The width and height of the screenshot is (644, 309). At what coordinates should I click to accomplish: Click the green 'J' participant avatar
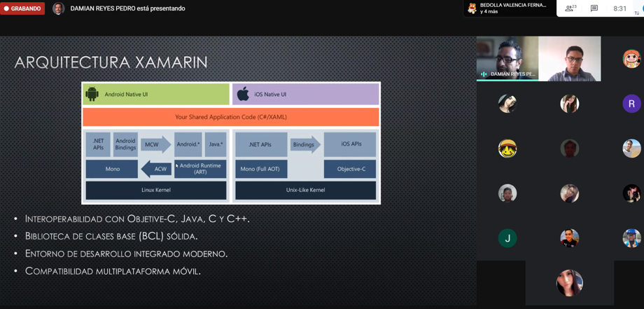pyautogui.click(x=507, y=238)
